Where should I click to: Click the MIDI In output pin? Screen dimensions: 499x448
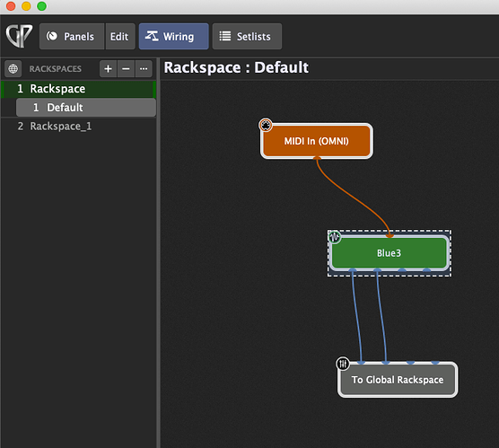pyautogui.click(x=317, y=157)
